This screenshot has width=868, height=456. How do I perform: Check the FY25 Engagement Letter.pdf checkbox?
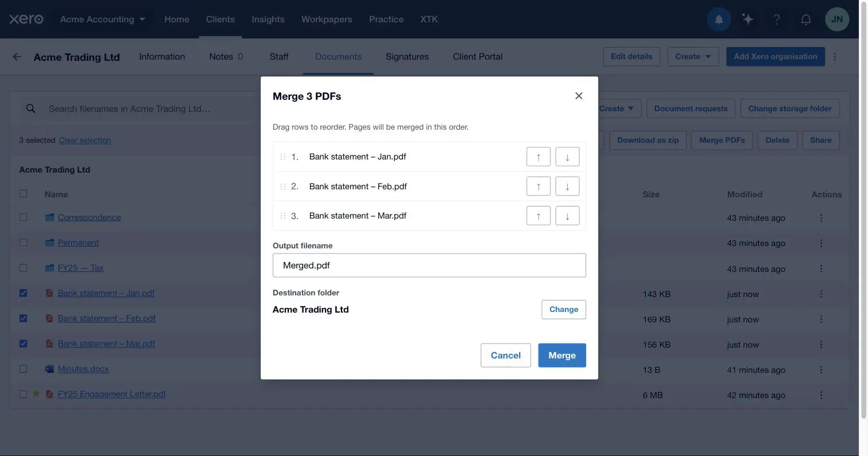(x=23, y=394)
